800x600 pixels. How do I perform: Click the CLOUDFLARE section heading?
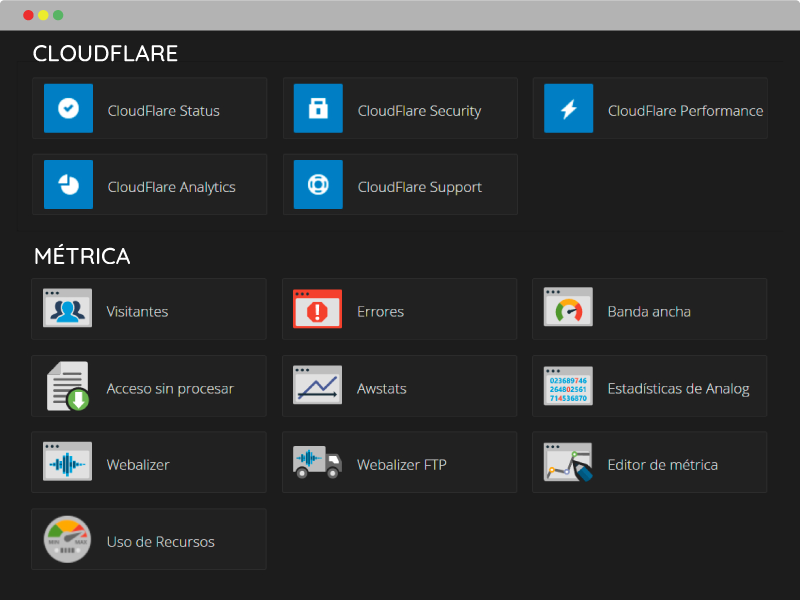click(x=105, y=54)
